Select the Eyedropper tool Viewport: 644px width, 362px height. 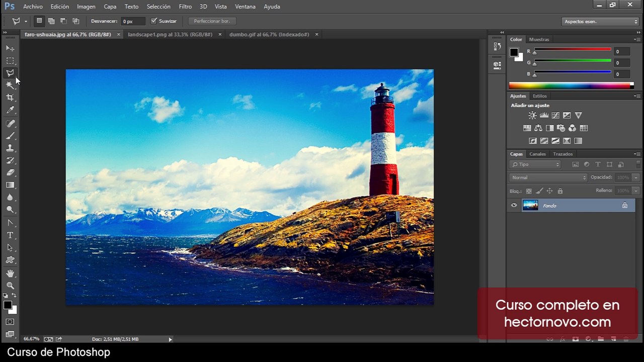pyautogui.click(x=10, y=110)
